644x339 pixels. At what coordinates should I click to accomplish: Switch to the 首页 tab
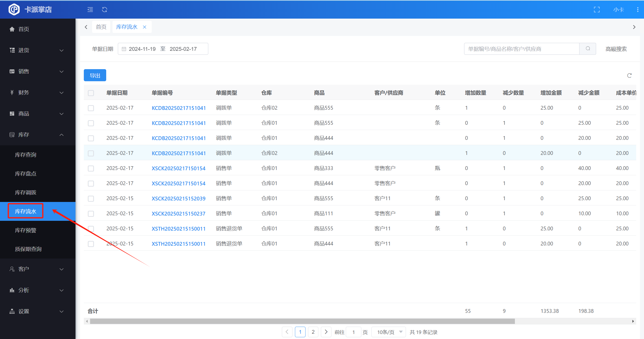(101, 27)
